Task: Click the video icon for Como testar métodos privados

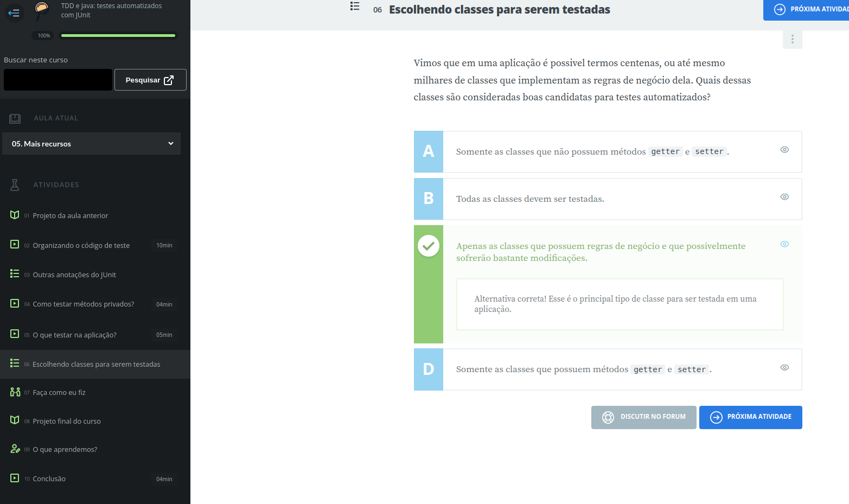Action: [15, 303]
